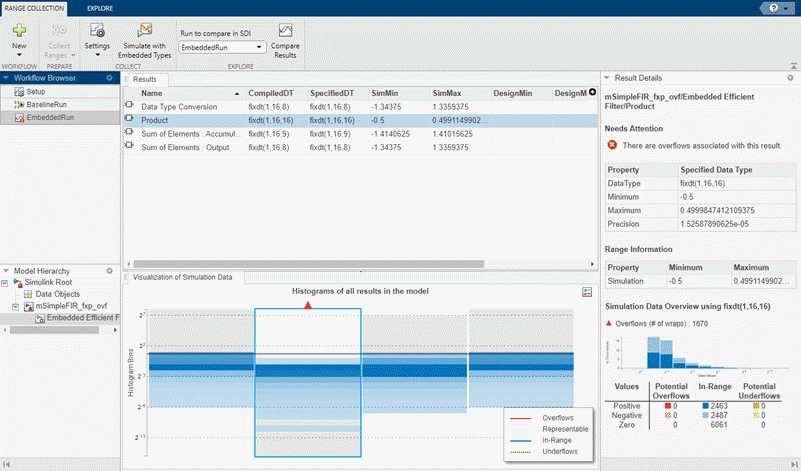Screen dimensions: 801x471
Task: Collapse the Simulink Root tree node
Action: tap(5, 283)
